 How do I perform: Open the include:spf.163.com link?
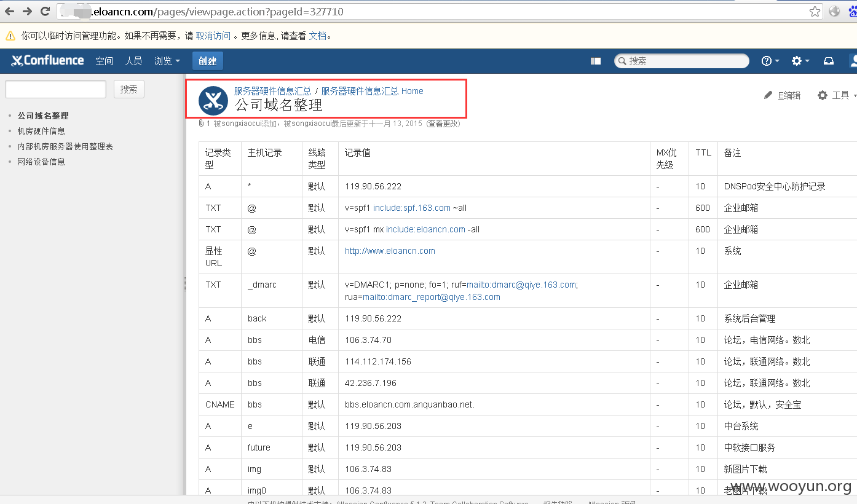pyautogui.click(x=412, y=208)
